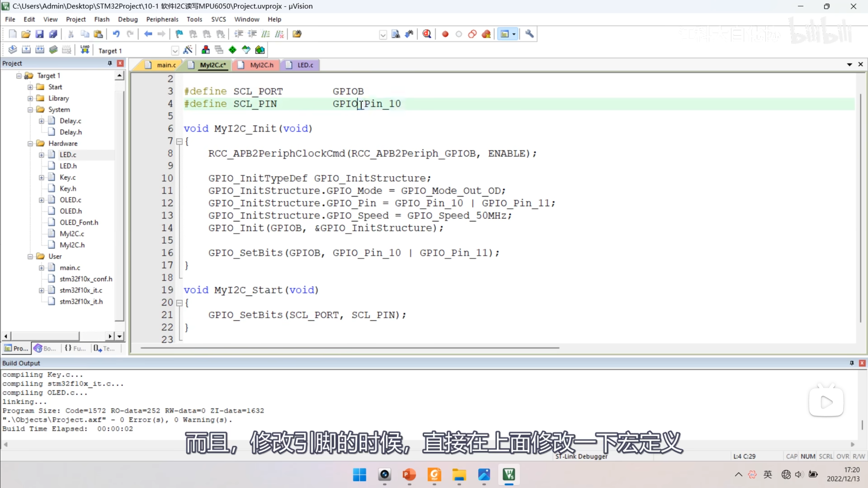Click the Download to flash LOAD icon
The height and width of the screenshot is (488, 868).
pos(84,50)
